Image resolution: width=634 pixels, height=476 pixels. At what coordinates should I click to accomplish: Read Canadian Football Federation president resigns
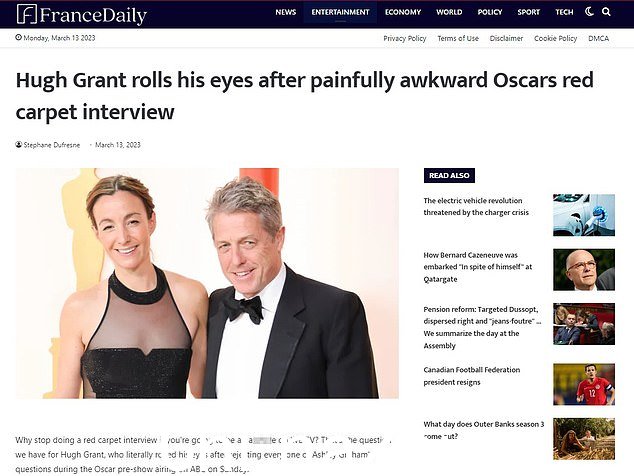coord(471,376)
